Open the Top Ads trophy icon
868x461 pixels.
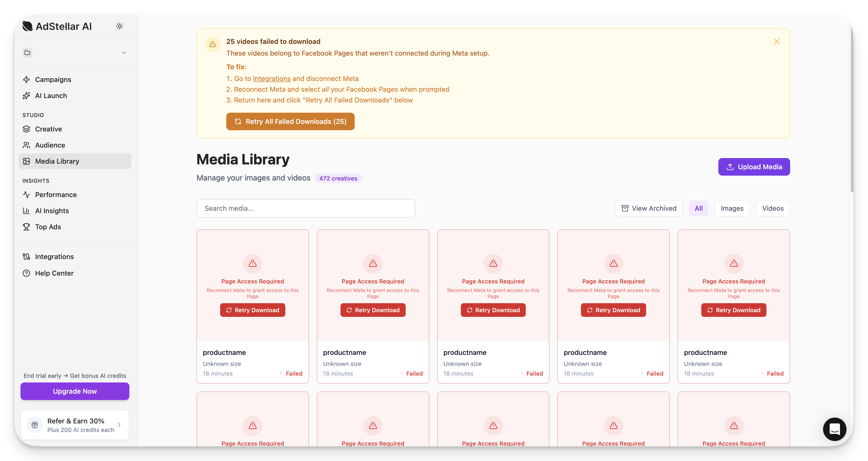coord(26,227)
